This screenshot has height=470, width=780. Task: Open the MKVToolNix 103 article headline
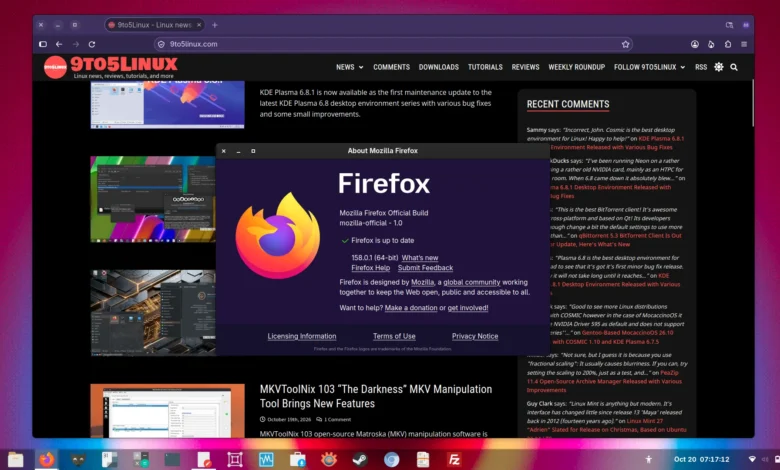376,396
